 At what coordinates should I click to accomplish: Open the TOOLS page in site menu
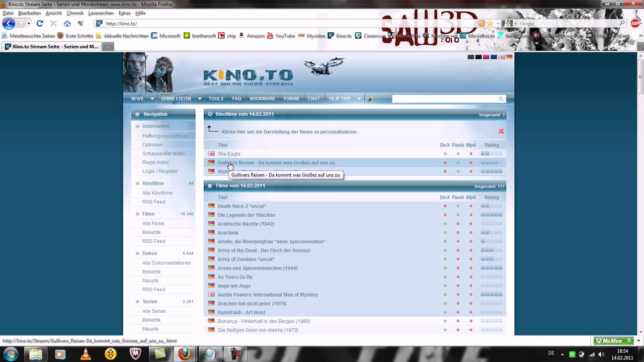(216, 99)
